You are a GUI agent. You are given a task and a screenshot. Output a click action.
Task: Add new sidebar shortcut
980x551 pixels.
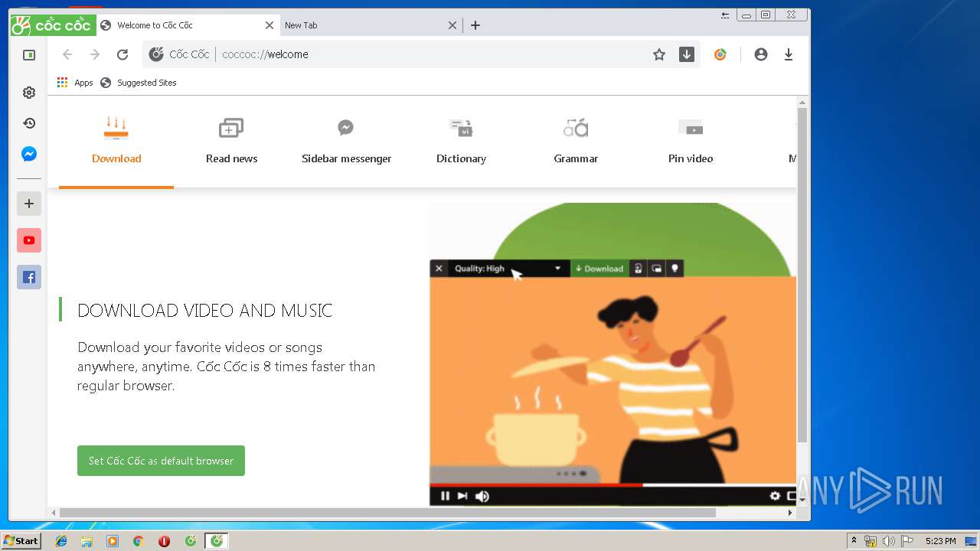click(x=29, y=204)
